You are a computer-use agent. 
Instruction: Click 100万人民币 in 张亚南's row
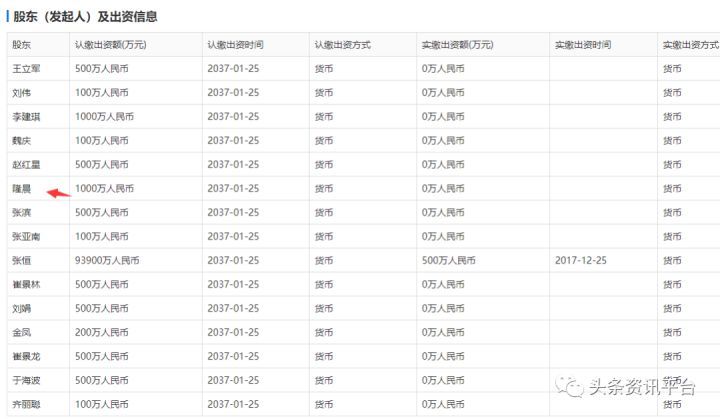(x=101, y=237)
